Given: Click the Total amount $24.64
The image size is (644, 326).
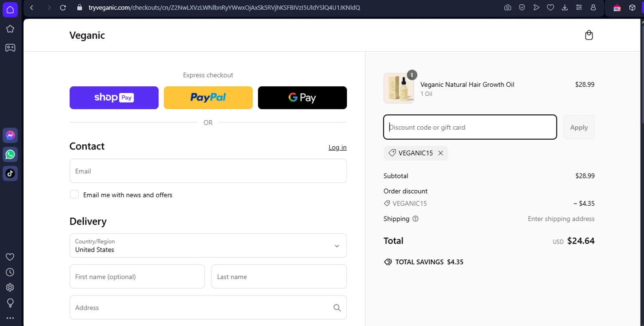Looking at the screenshot, I should pos(581,241).
